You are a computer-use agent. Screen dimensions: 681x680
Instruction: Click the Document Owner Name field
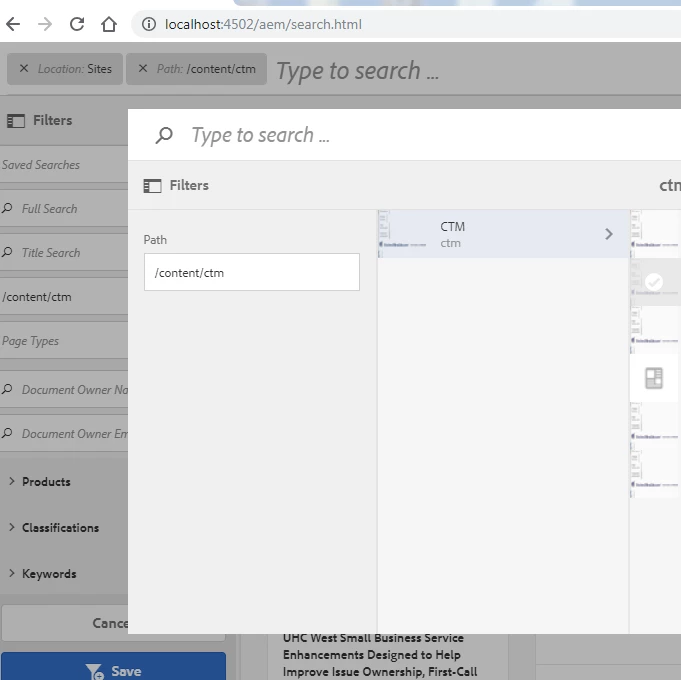click(x=64, y=390)
